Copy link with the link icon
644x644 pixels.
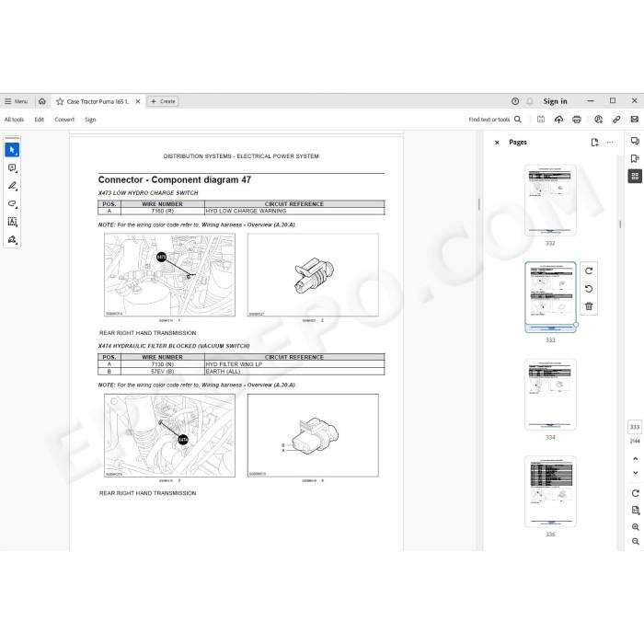[x=616, y=120]
